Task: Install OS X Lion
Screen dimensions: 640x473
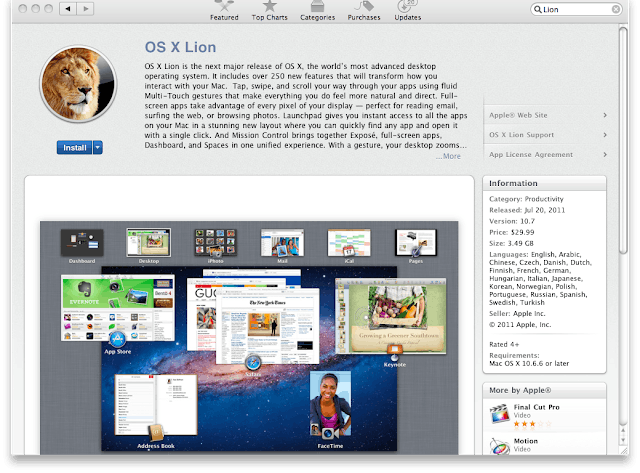Action: point(75,147)
